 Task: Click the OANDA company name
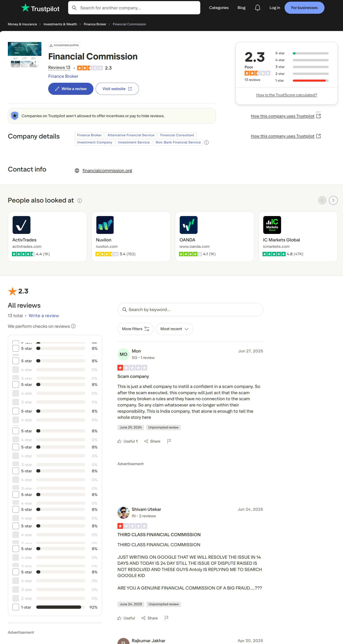(x=187, y=240)
